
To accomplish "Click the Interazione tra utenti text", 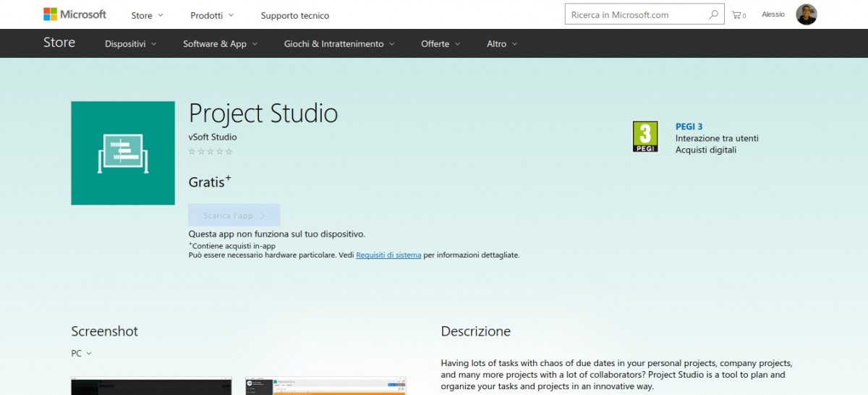I will [x=717, y=138].
